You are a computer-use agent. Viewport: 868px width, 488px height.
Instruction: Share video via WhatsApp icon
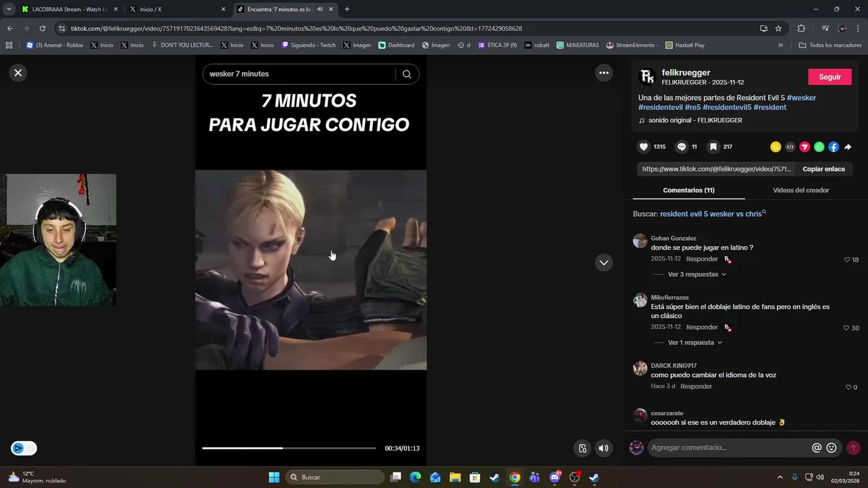pyautogui.click(x=819, y=147)
